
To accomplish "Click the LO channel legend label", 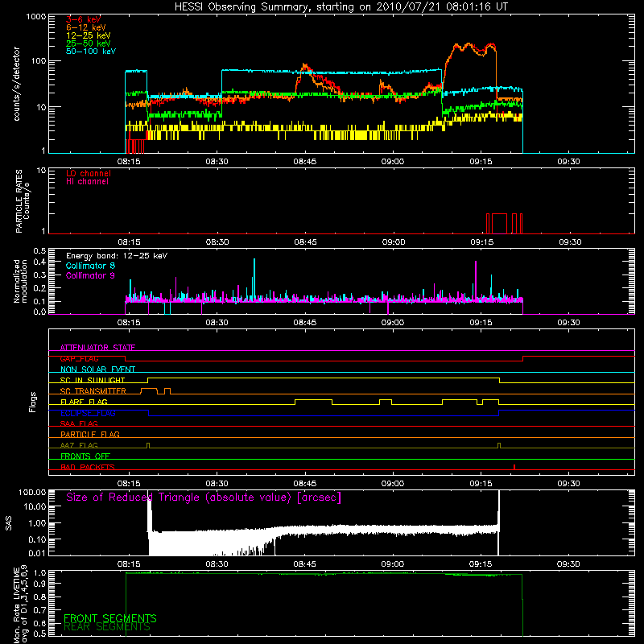I will [89, 173].
